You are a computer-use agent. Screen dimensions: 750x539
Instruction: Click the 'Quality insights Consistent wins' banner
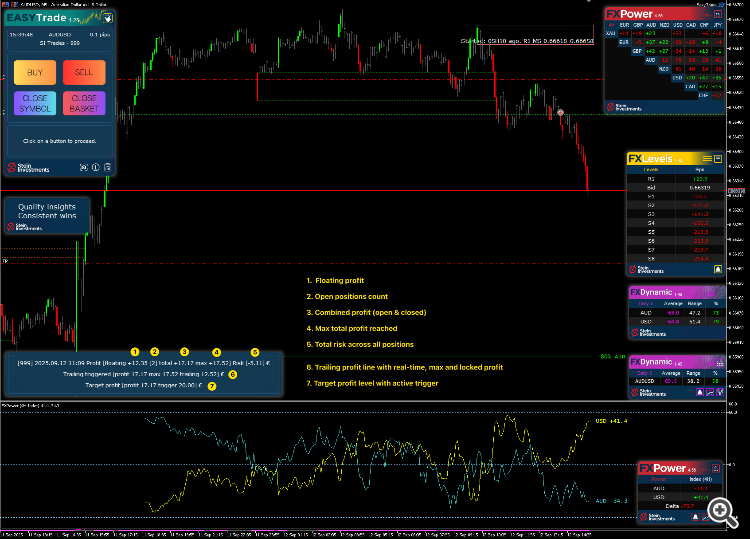47,215
